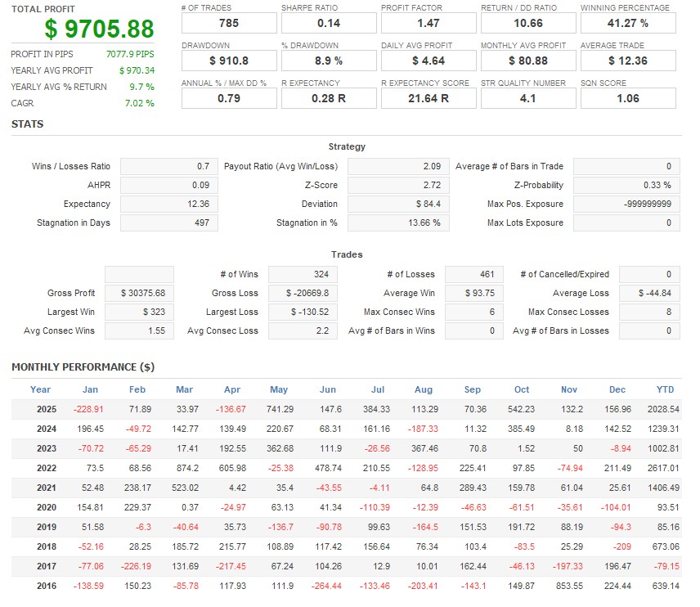Click the Sharpe Ratio value box
Screen dimensions: 700x607
pos(329,23)
